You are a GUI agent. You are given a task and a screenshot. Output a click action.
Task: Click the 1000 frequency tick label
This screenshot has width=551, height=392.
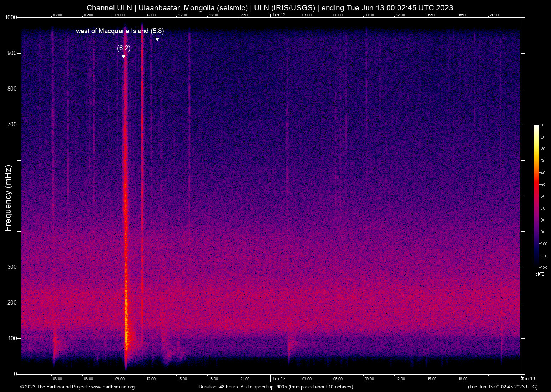click(x=11, y=17)
